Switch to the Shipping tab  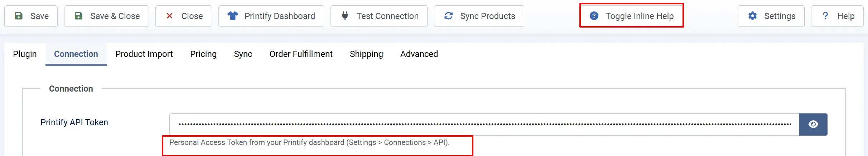click(366, 54)
